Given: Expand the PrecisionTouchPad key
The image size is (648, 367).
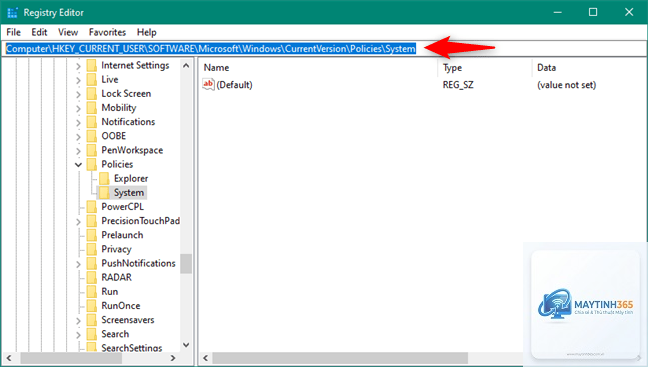Looking at the screenshot, I should point(78,221).
